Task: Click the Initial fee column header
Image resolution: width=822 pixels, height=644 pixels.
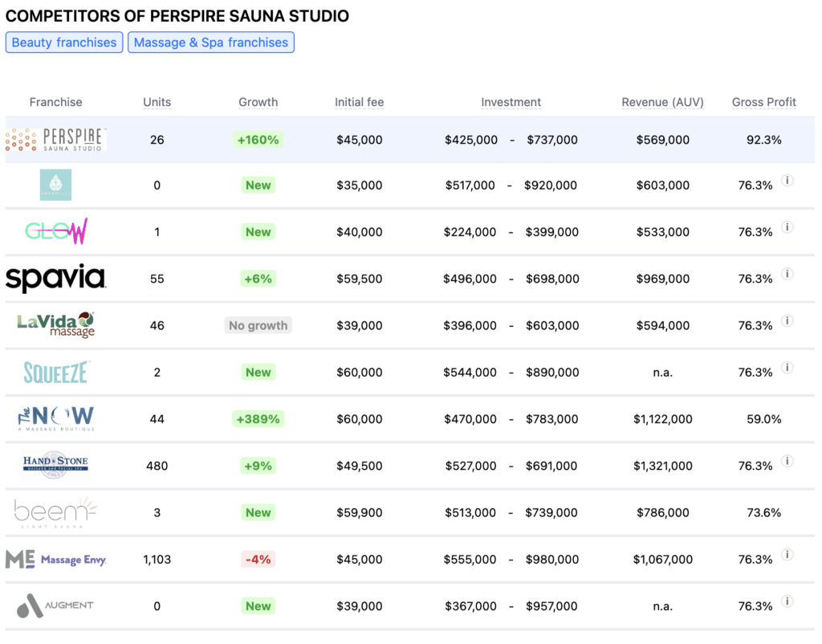Action: (x=359, y=102)
